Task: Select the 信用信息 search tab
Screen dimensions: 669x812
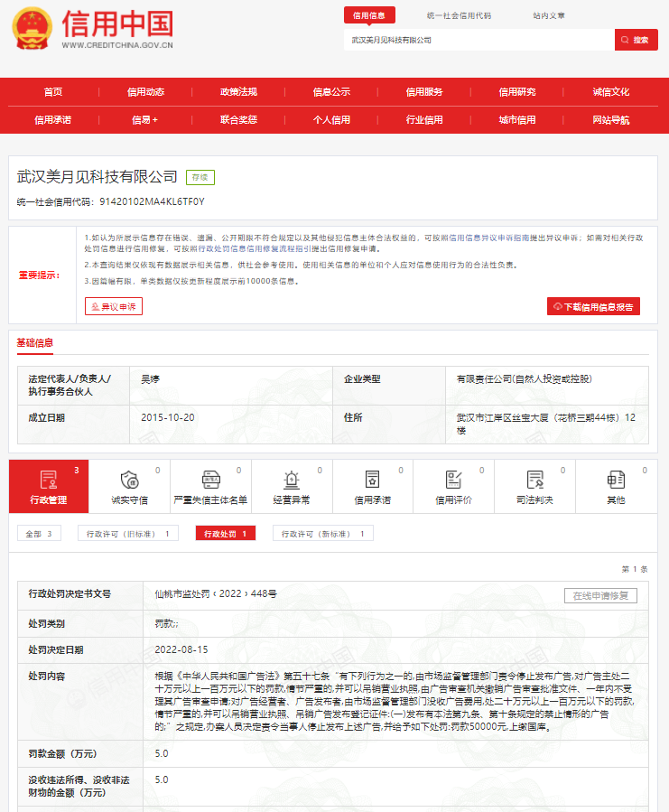Action: 369,15
